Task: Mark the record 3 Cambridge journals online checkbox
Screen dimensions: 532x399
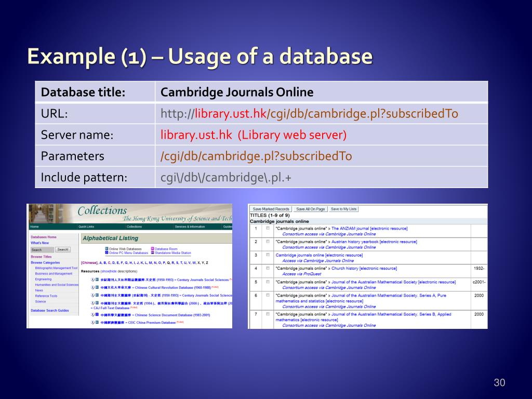Action: click(268, 255)
